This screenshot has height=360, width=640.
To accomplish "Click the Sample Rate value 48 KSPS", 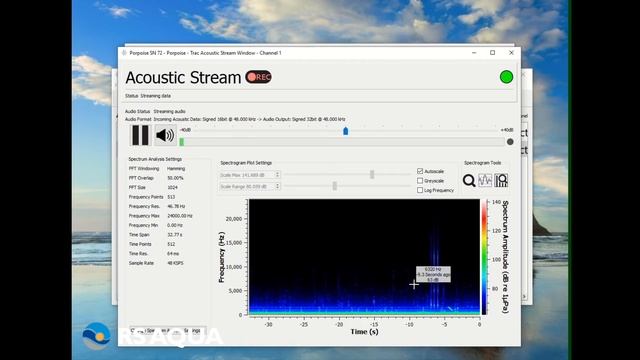I will [x=175, y=263].
